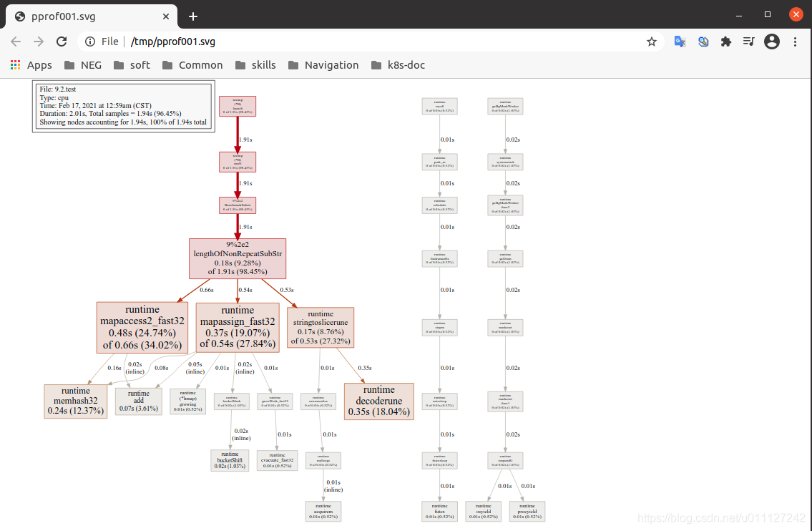Click the runtime (*hmap) growing node
This screenshot has height=531, width=812.
pyautogui.click(x=187, y=401)
